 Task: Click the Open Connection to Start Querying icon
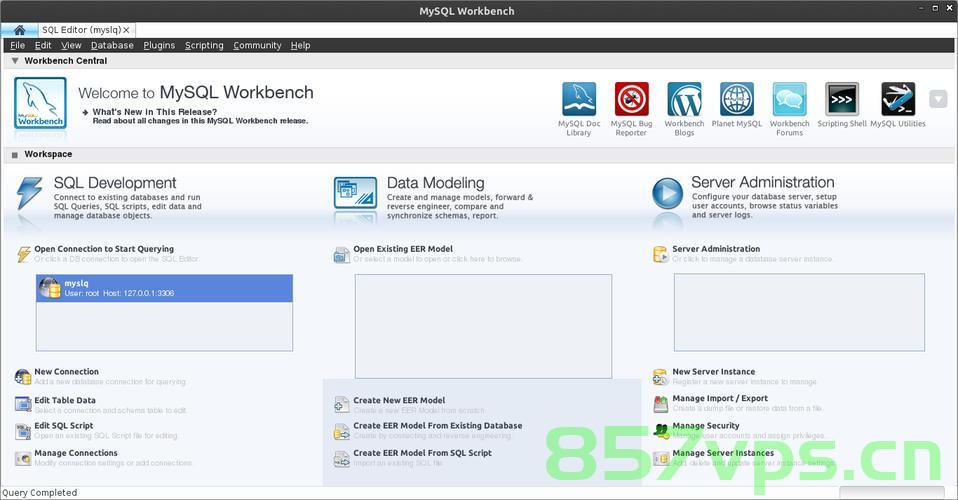(23, 254)
